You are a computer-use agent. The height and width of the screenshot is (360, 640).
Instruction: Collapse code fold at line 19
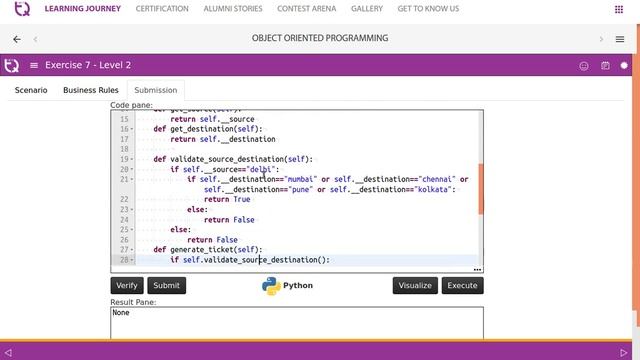tap(132, 159)
